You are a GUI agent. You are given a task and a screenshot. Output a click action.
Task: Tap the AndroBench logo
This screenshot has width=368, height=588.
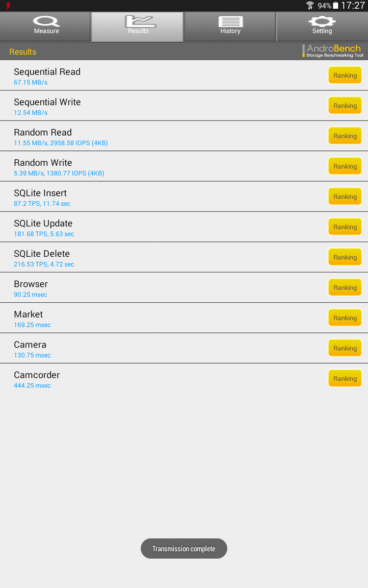[x=333, y=51]
